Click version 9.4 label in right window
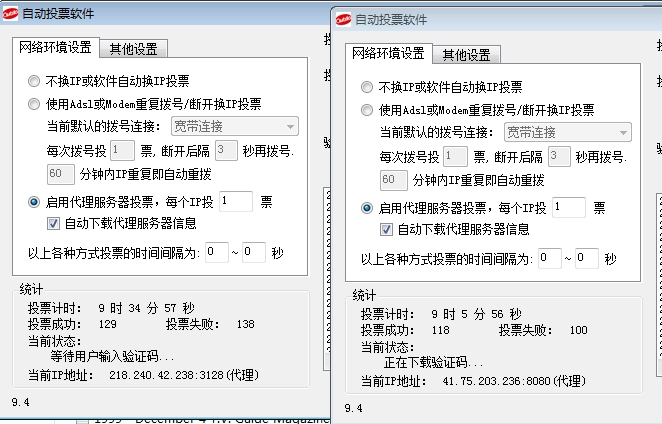The image size is (662, 424). click(353, 408)
